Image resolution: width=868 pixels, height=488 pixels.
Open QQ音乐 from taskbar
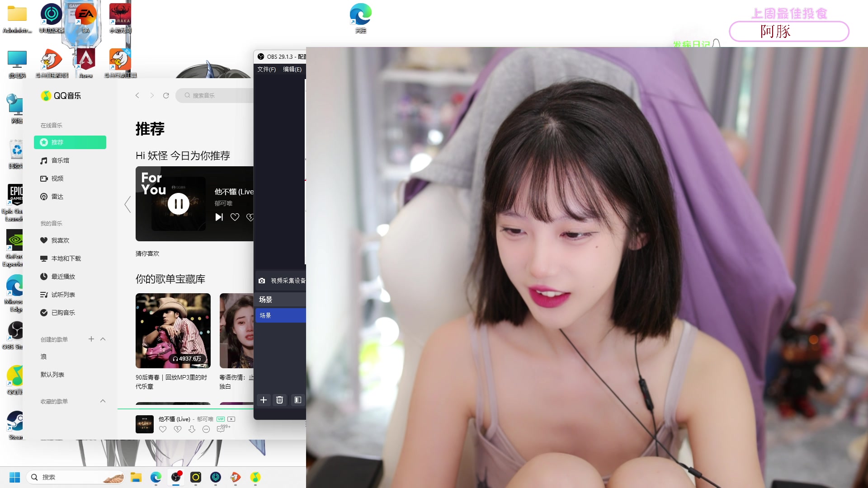255,477
